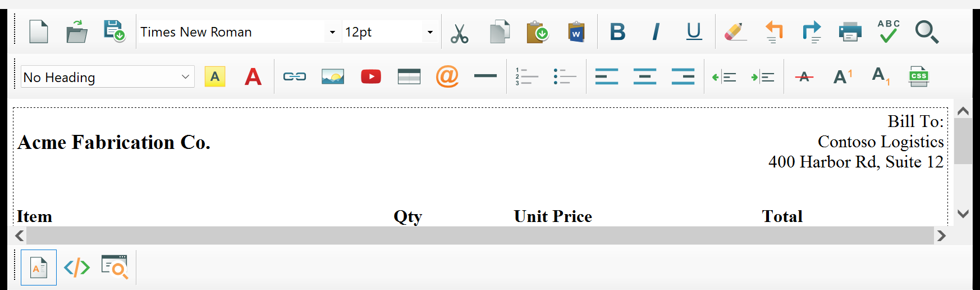
Task: Click '400 Harbor Rd, Suite 12' text
Action: coord(856,162)
